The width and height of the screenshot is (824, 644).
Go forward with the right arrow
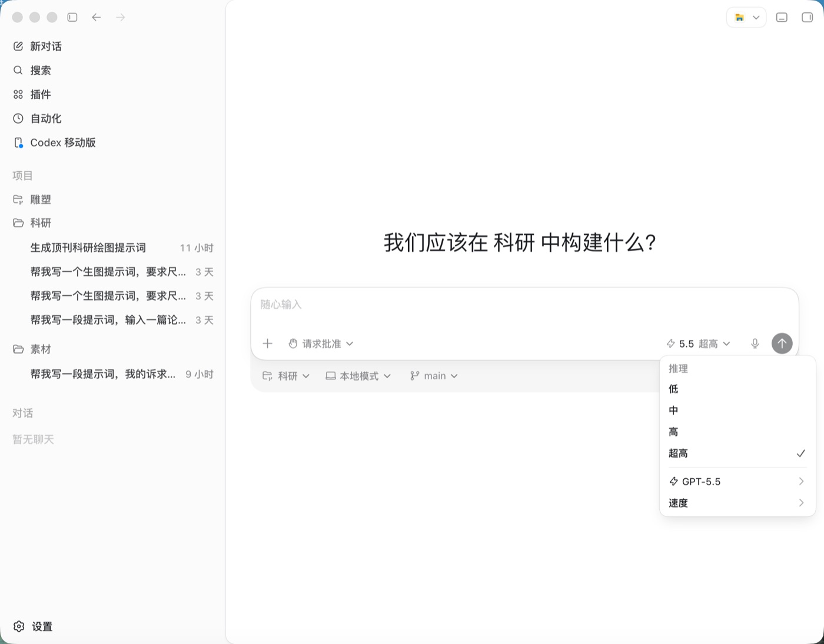tap(121, 18)
